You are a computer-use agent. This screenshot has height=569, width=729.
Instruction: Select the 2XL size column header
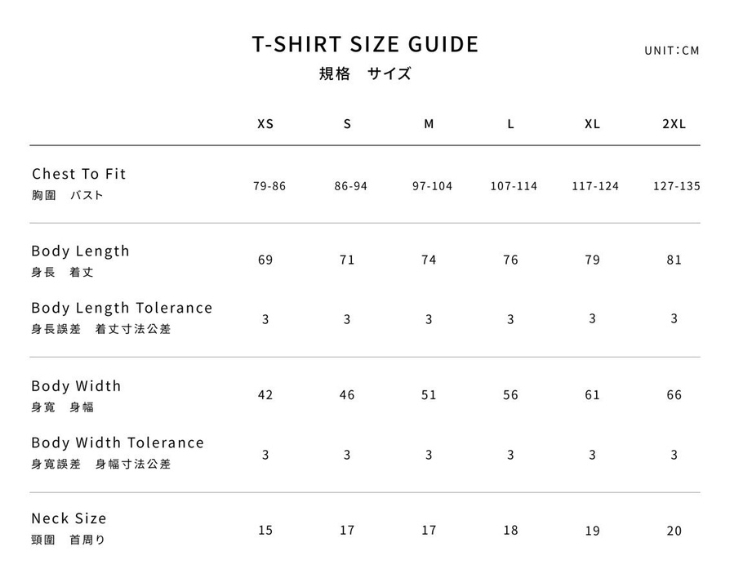(674, 124)
